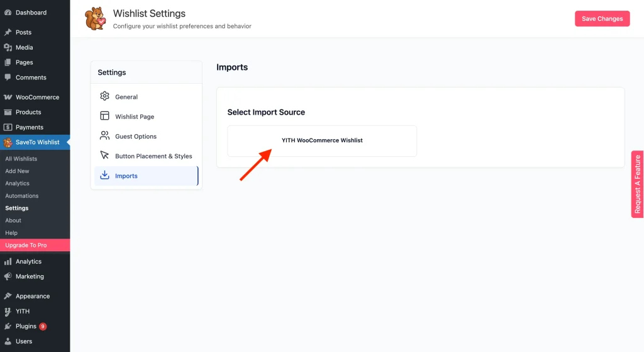644x352 pixels.
Task: Open the Add New wishlist submenu item
Action: (18, 171)
